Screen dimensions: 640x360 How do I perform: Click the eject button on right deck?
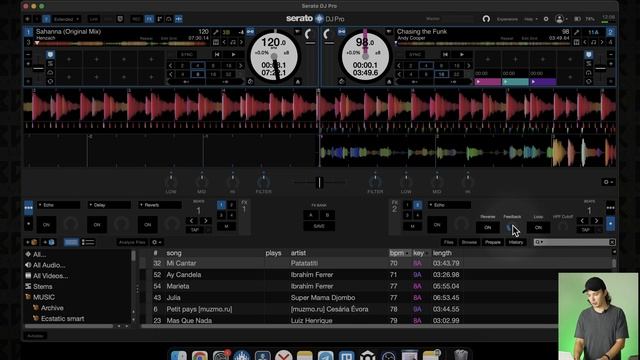tap(389, 82)
